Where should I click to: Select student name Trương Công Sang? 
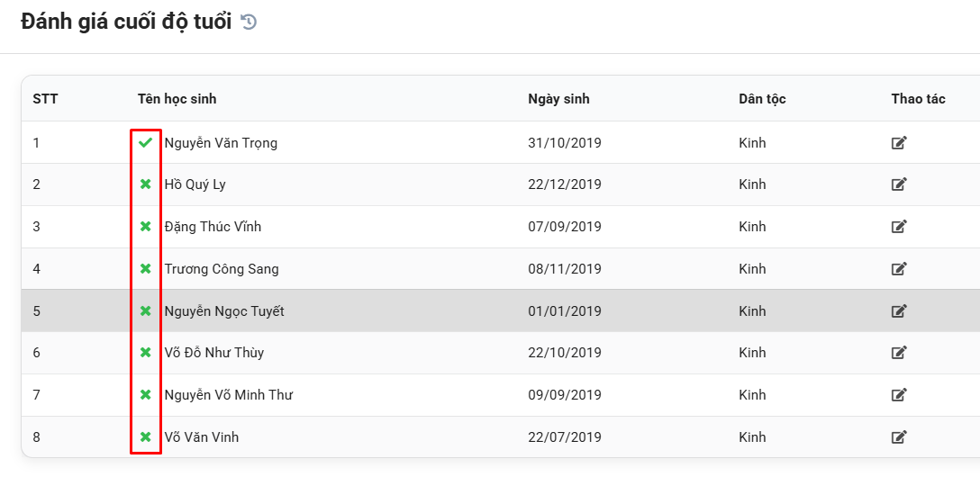click(222, 269)
